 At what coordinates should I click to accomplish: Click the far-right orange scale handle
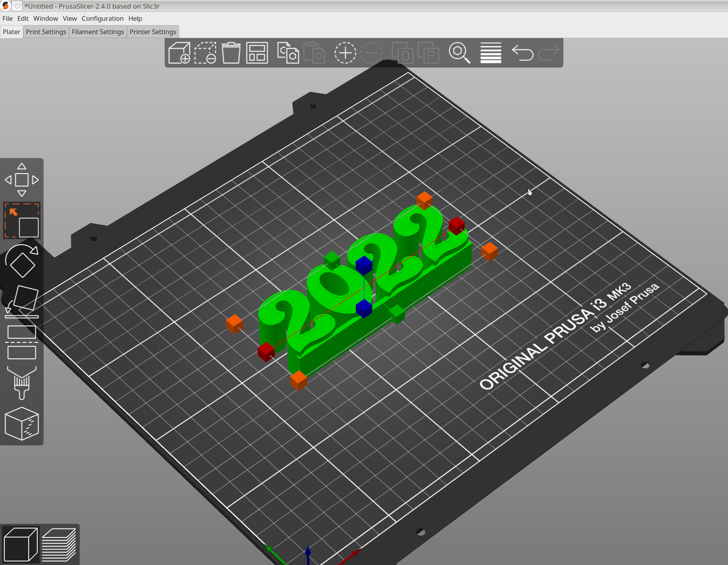coord(489,251)
